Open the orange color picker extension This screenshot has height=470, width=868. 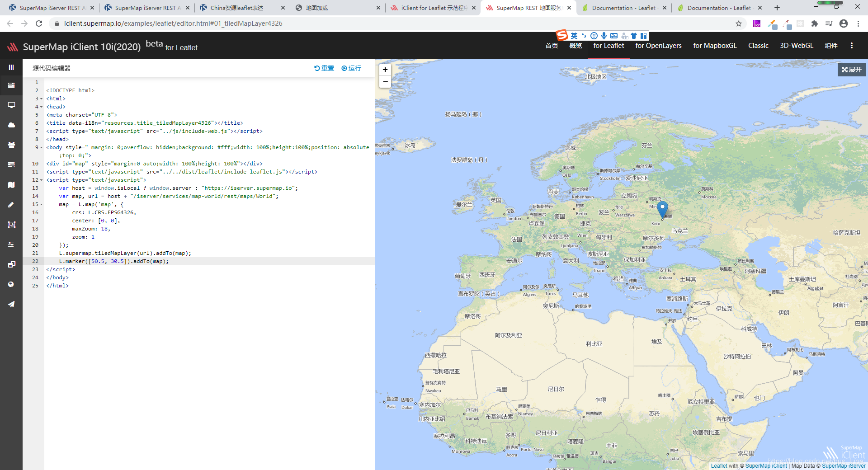pos(772,23)
